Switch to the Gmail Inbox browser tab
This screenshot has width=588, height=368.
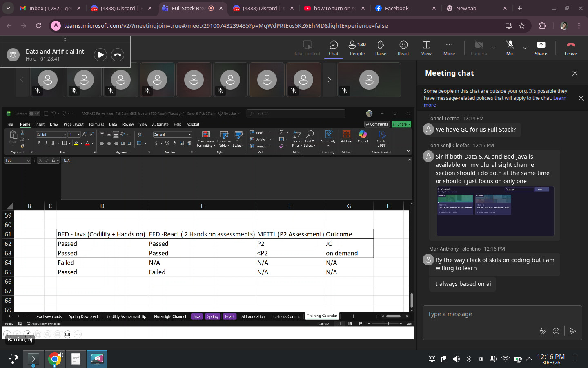pos(50,8)
